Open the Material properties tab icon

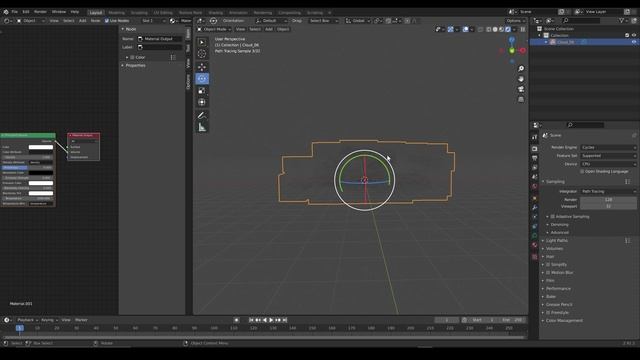(535, 245)
